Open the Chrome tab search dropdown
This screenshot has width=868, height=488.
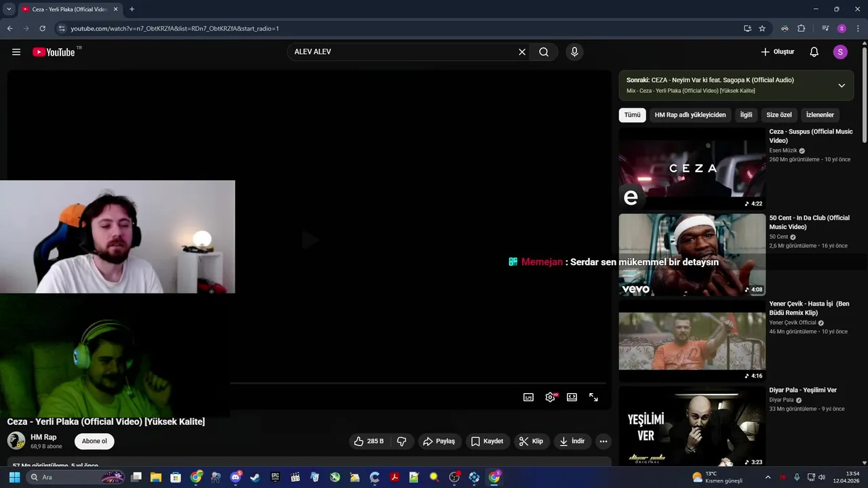(x=9, y=9)
